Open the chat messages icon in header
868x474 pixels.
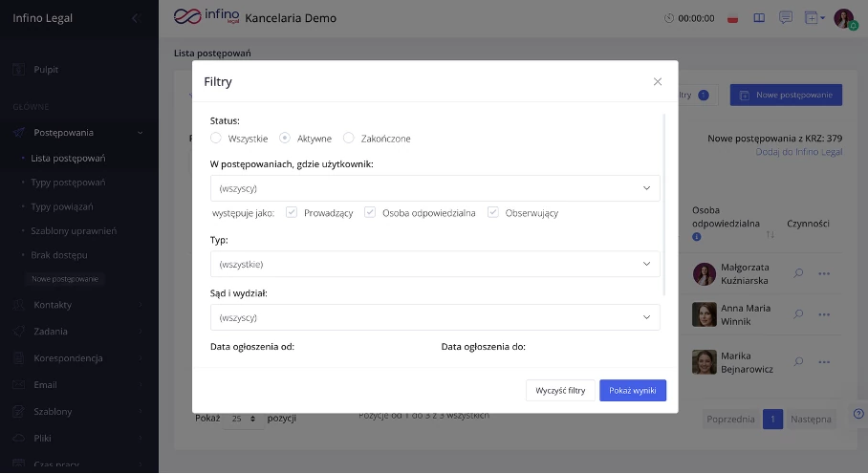coord(786,18)
